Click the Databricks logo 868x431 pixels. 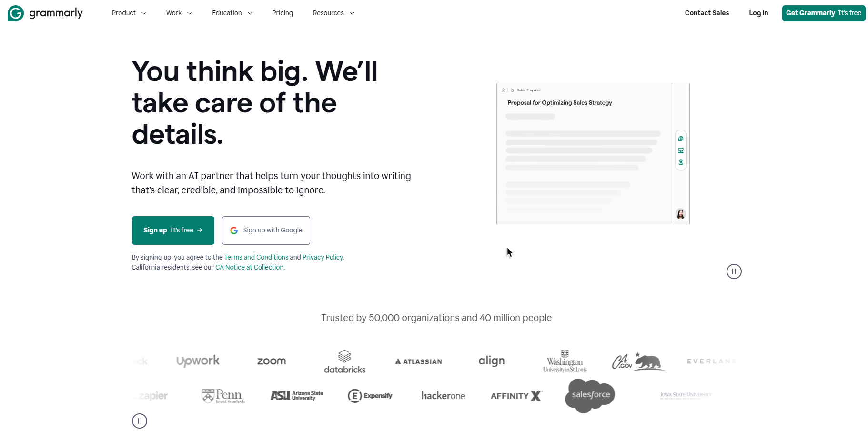click(344, 362)
